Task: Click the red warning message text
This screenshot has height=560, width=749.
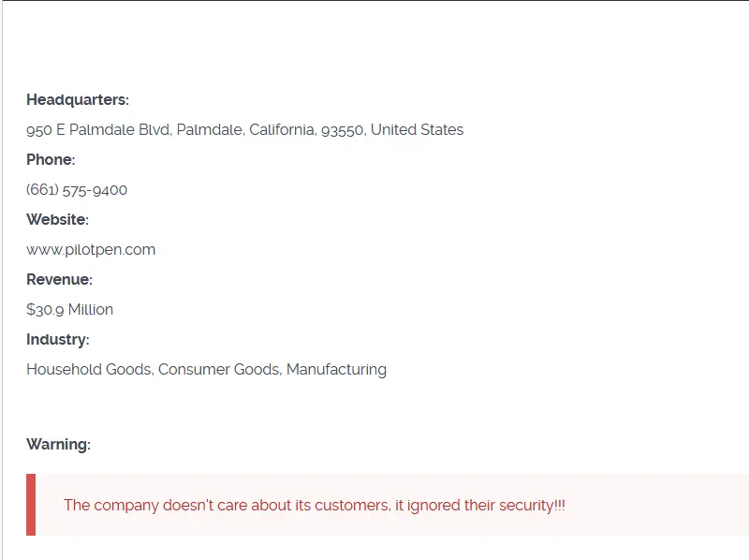Action: click(x=315, y=506)
